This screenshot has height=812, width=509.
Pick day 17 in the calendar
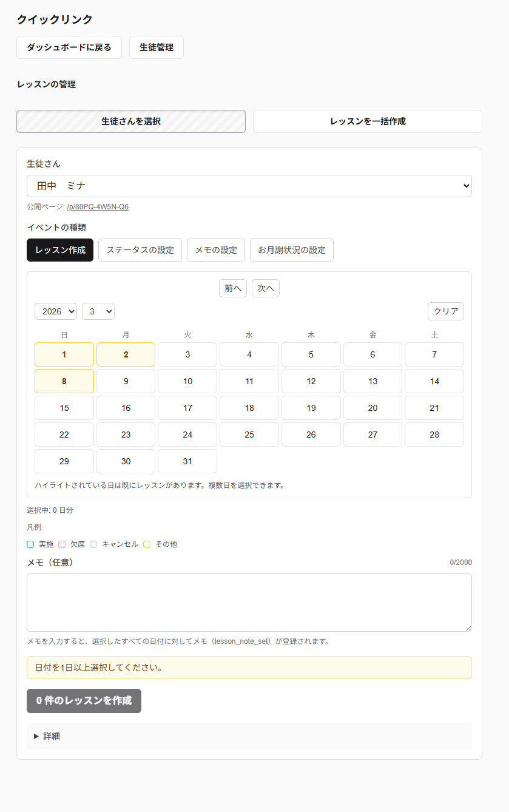187,408
